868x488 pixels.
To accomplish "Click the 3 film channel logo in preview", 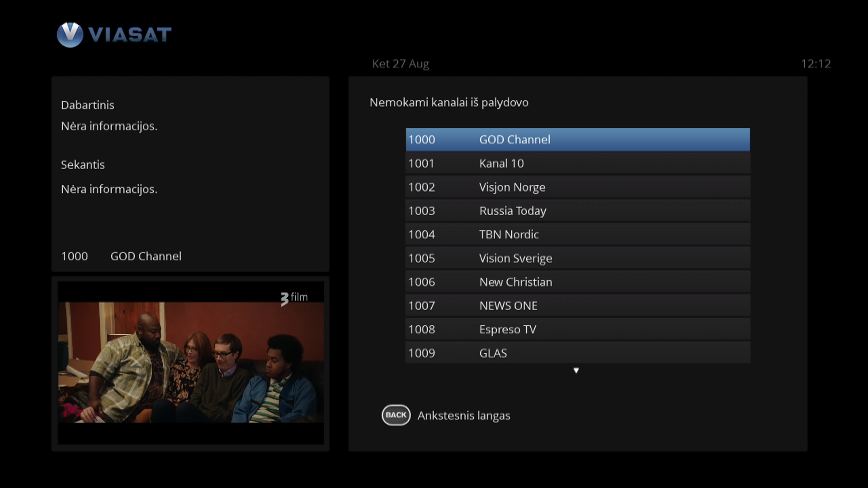I will click(x=294, y=298).
